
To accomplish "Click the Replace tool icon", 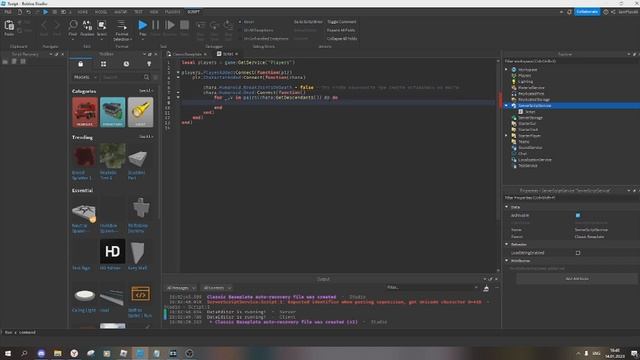I will coord(87,25).
